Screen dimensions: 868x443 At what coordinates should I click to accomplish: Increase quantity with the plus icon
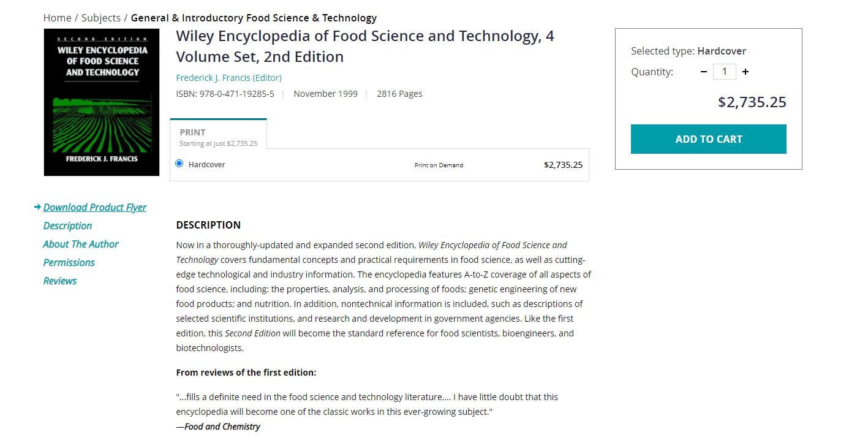[745, 72]
